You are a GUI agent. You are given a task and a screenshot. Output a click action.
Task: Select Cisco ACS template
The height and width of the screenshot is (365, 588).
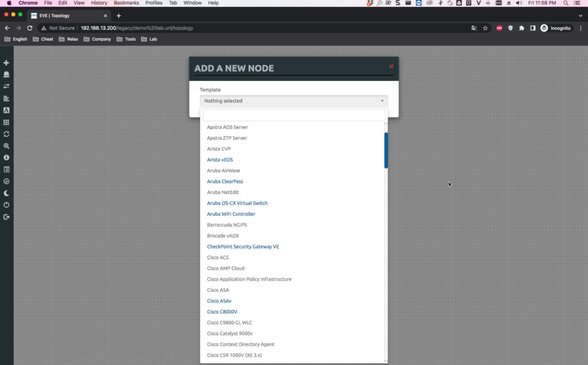click(218, 258)
